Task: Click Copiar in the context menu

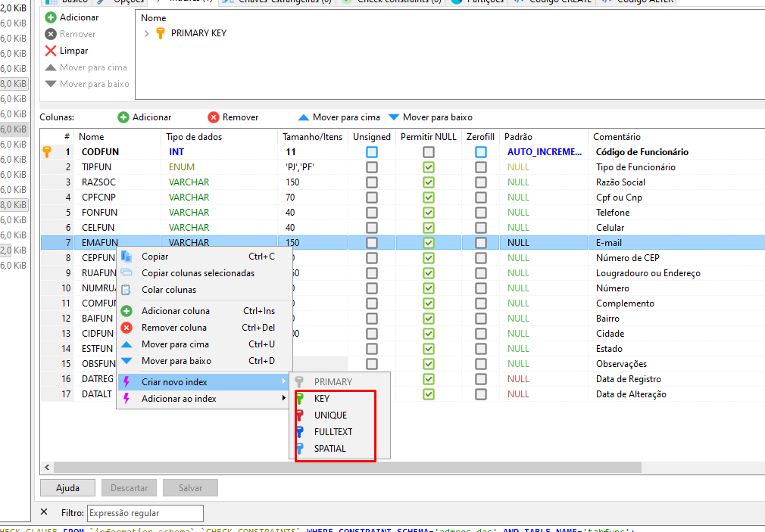Action: (155, 257)
